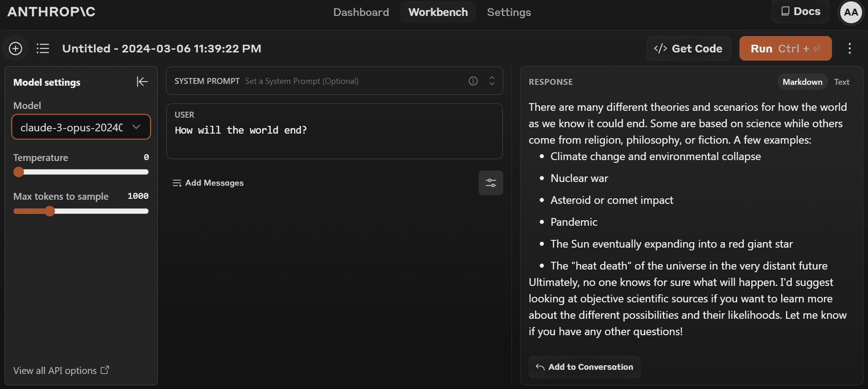
Task: Click the 'Nuclear war' bullet text
Action: coord(579,178)
